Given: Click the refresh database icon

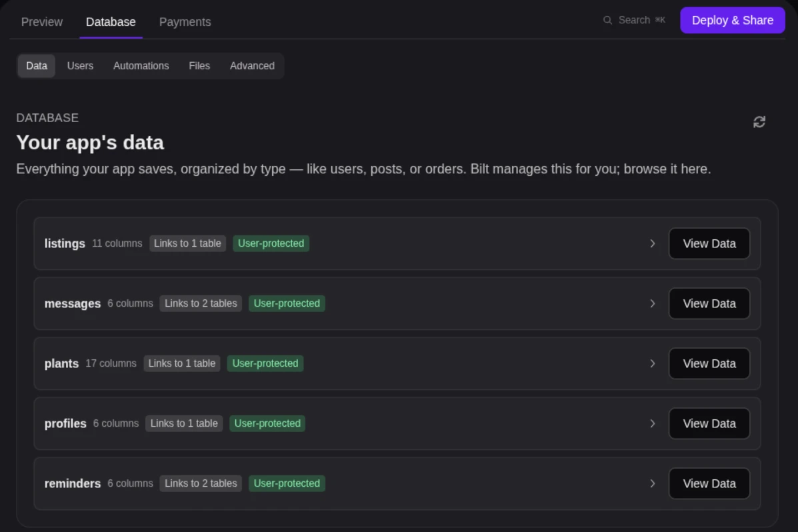Looking at the screenshot, I should coord(759,122).
